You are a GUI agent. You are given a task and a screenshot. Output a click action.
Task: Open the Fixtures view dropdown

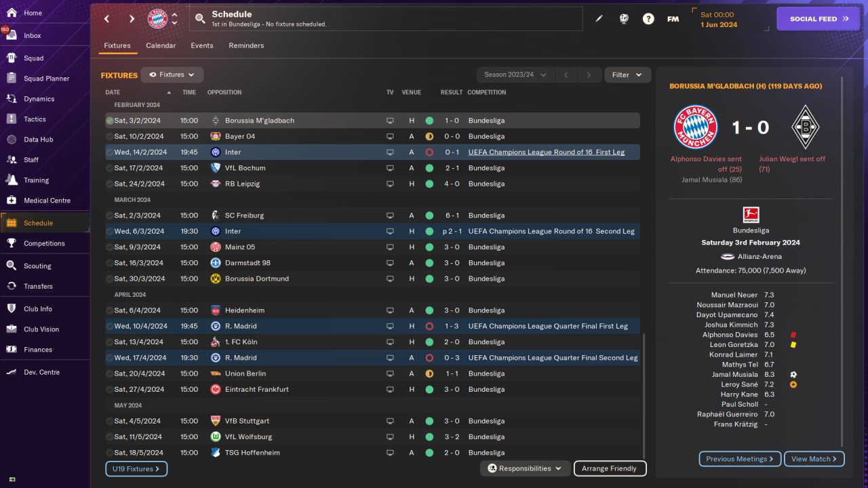click(172, 75)
